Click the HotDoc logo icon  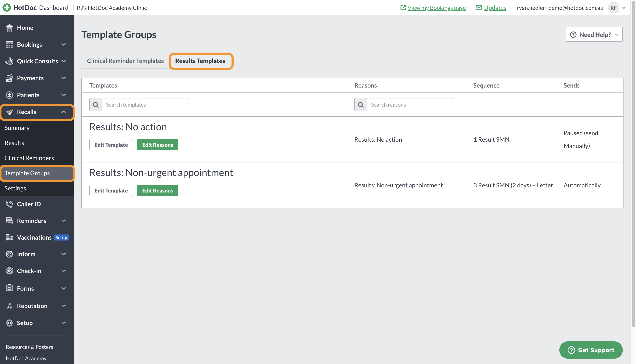7,8
